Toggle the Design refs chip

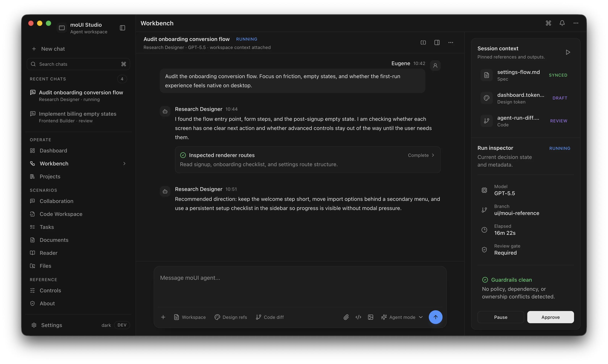tap(231, 317)
